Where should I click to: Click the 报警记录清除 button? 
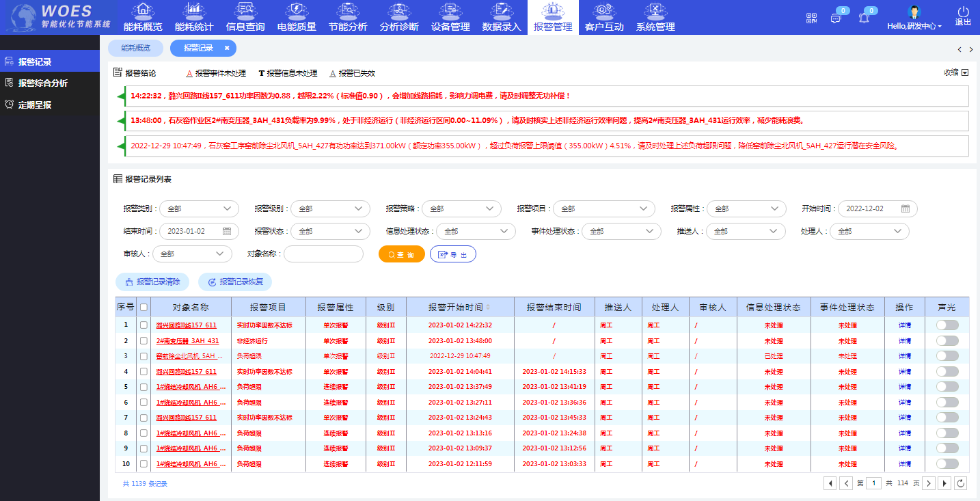152,282
